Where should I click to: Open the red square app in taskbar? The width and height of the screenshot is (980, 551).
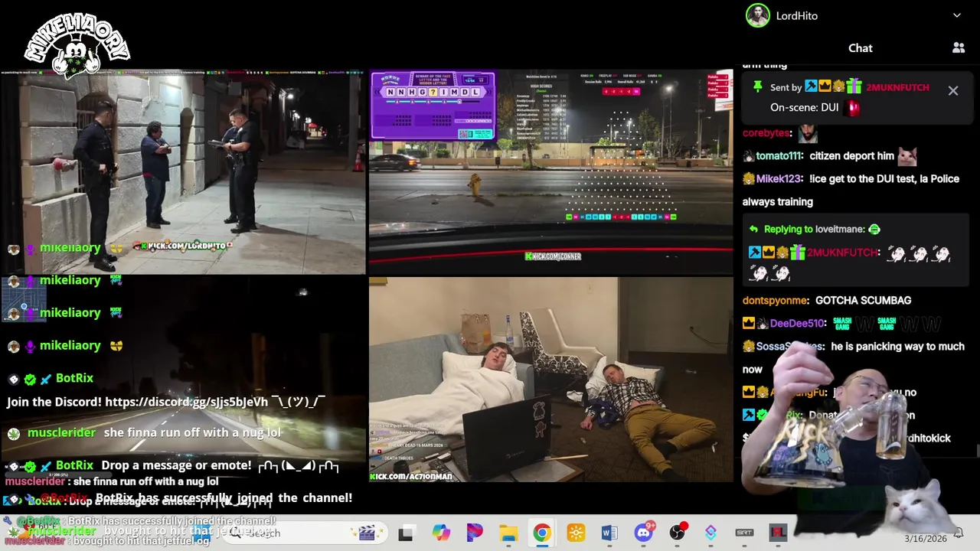pyautogui.click(x=778, y=533)
